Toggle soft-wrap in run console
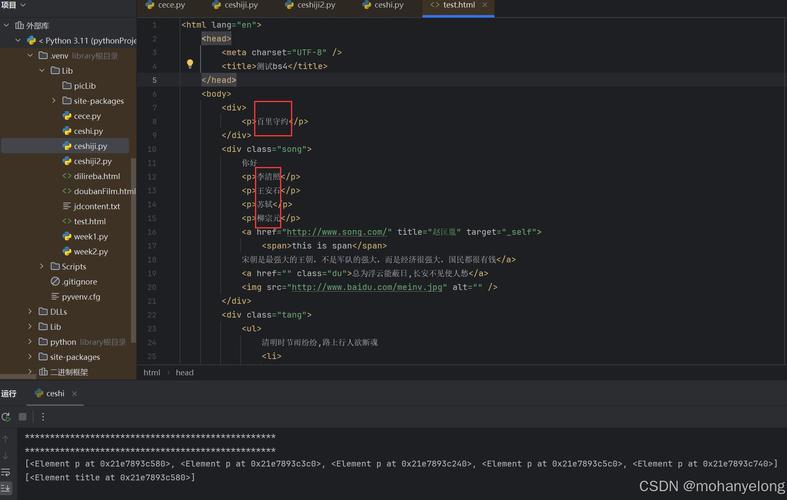 (6, 472)
